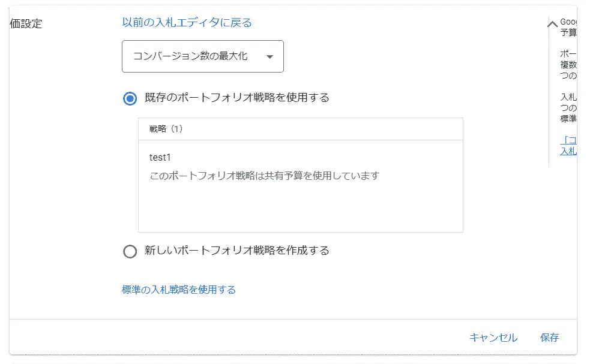The height and width of the screenshot is (364, 590).
Task: Open the コンバージョン数の最大化 bid strategy dropdown
Action: coord(202,56)
